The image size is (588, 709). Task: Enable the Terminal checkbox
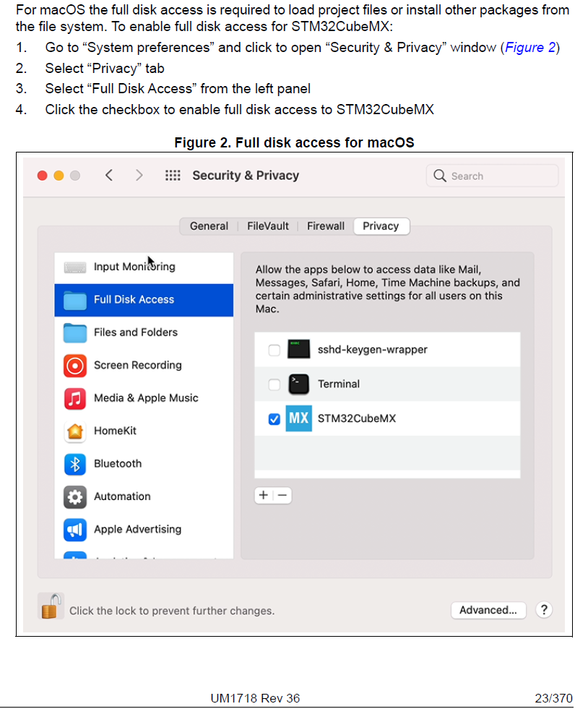coord(274,384)
